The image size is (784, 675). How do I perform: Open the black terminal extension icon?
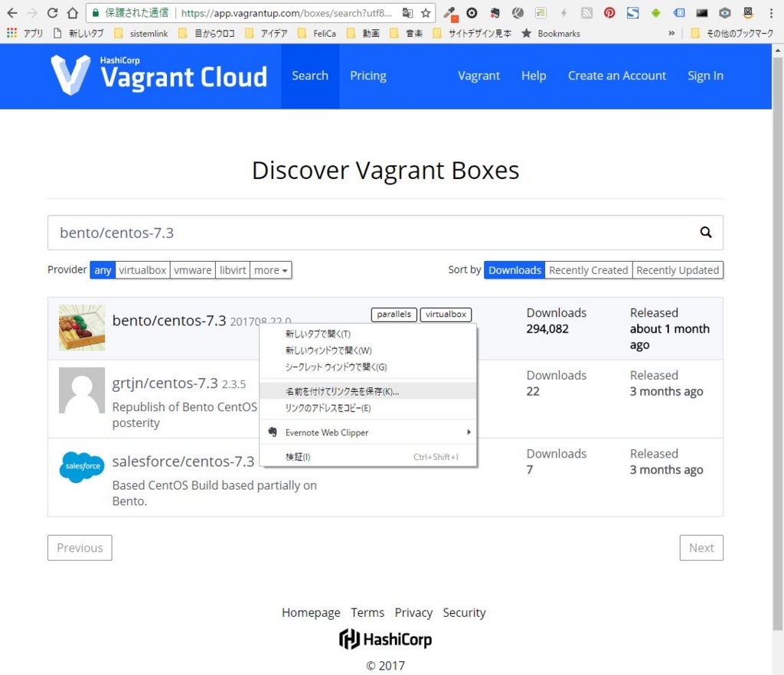[x=701, y=13]
